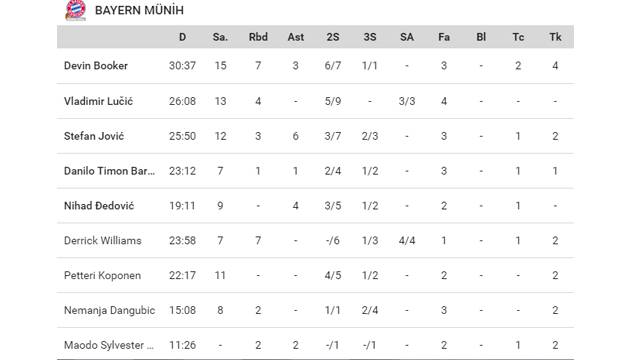Click the Bayern Münih club logo
This screenshot has height=360, width=630.
(76, 10)
